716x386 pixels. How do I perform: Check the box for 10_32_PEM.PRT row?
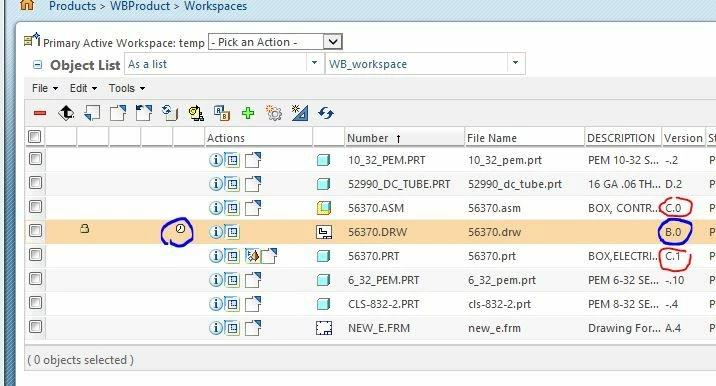click(x=35, y=159)
